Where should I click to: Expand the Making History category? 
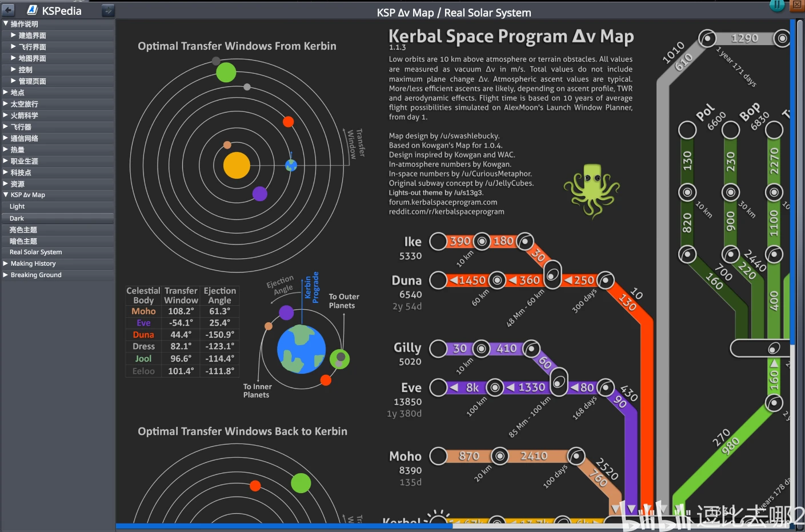[58, 263]
